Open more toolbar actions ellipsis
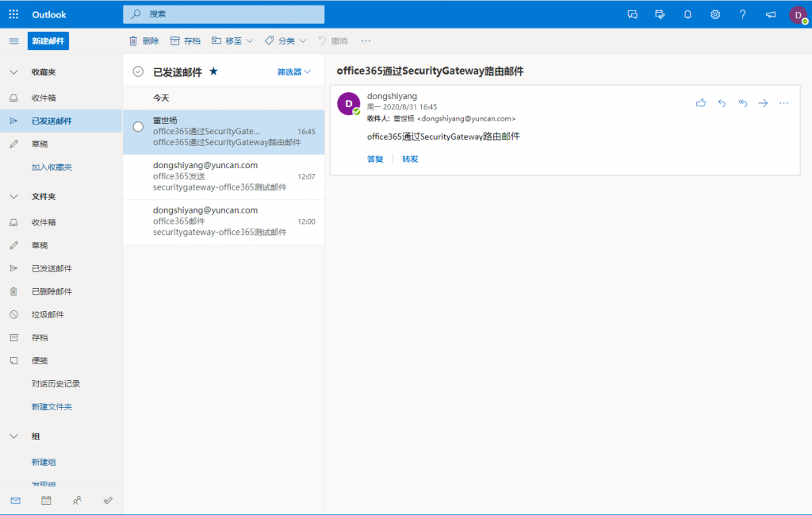Screen dimensions: 812x515 [366, 41]
